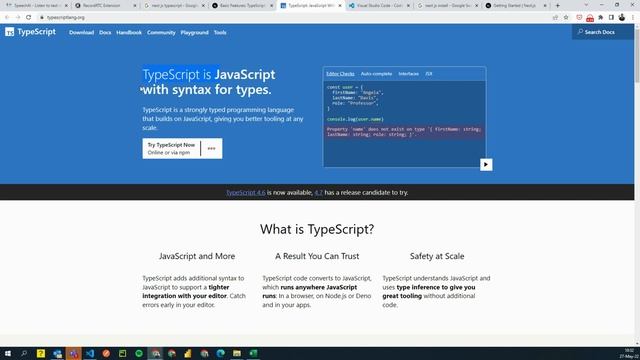
Task: Open the tab search dropdown chevron
Action: click(586, 5)
